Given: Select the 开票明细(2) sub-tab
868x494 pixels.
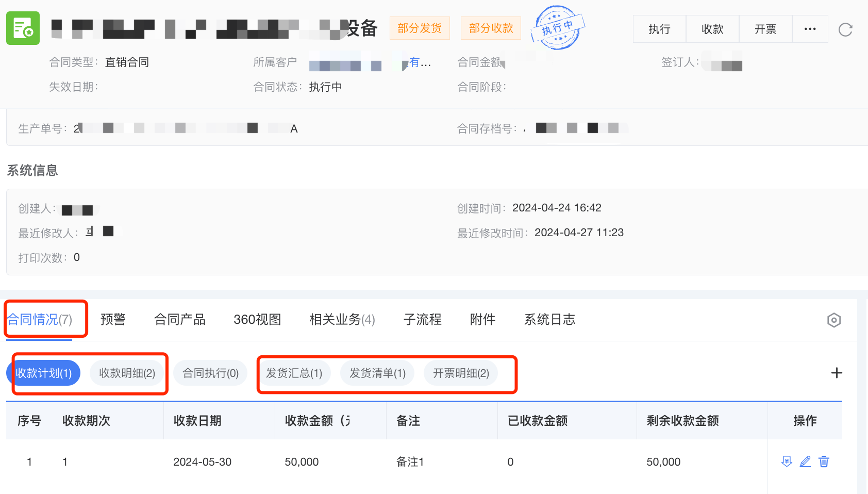Looking at the screenshot, I should 461,373.
